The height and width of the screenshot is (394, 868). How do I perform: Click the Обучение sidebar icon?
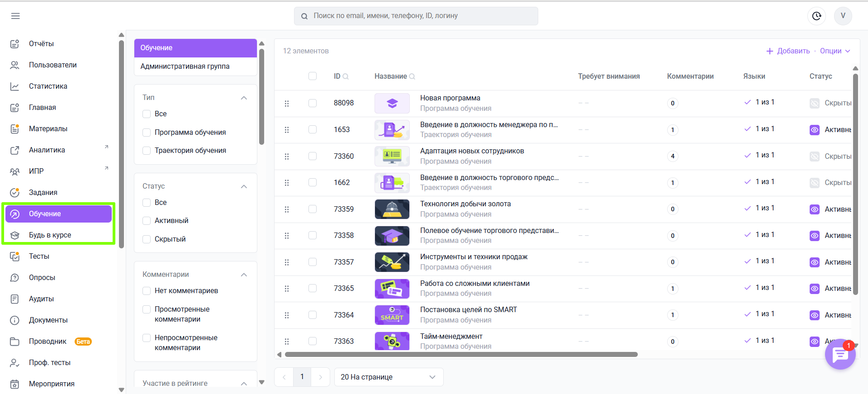(x=15, y=214)
